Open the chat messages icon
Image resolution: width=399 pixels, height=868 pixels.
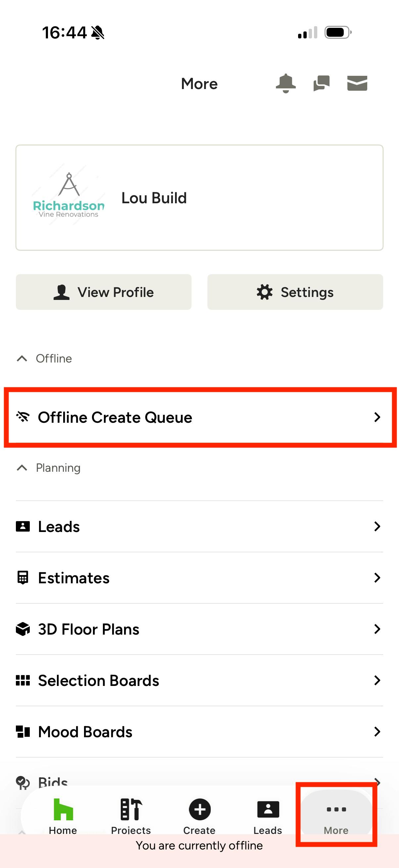(x=321, y=83)
